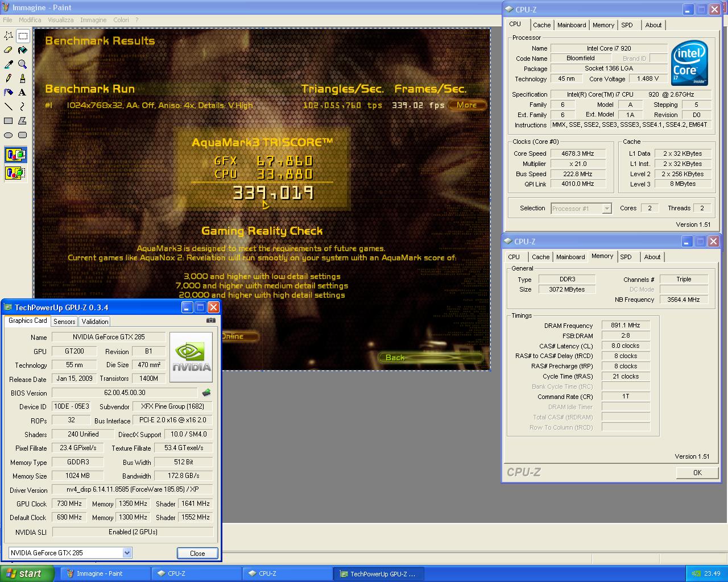
Task: Choose the Brush tool in Paint
Action: click(23, 78)
